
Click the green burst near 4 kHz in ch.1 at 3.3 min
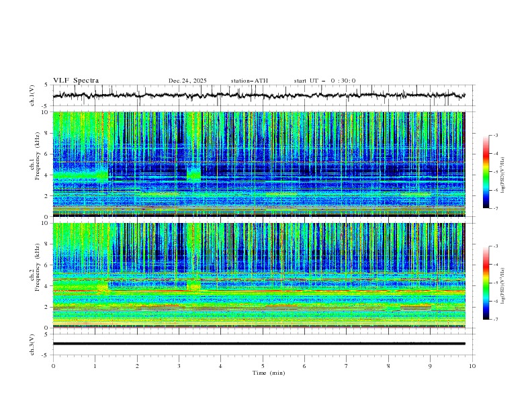click(x=193, y=175)
